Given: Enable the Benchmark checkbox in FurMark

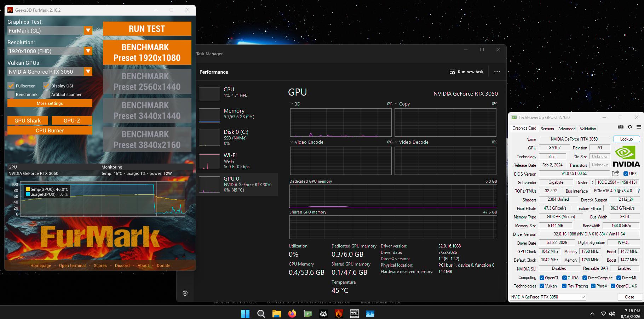Looking at the screenshot, I should 11,94.
